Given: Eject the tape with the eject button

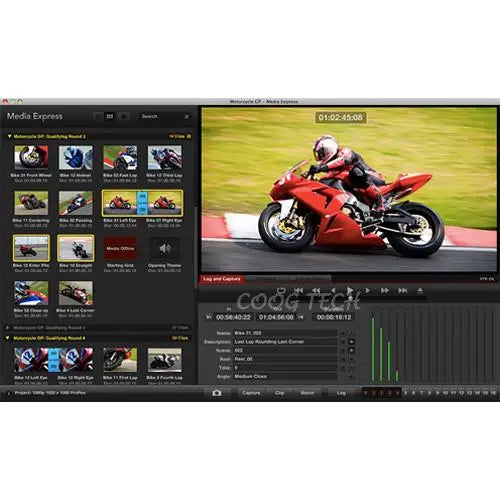Looking at the screenshot, I should click(x=420, y=291).
